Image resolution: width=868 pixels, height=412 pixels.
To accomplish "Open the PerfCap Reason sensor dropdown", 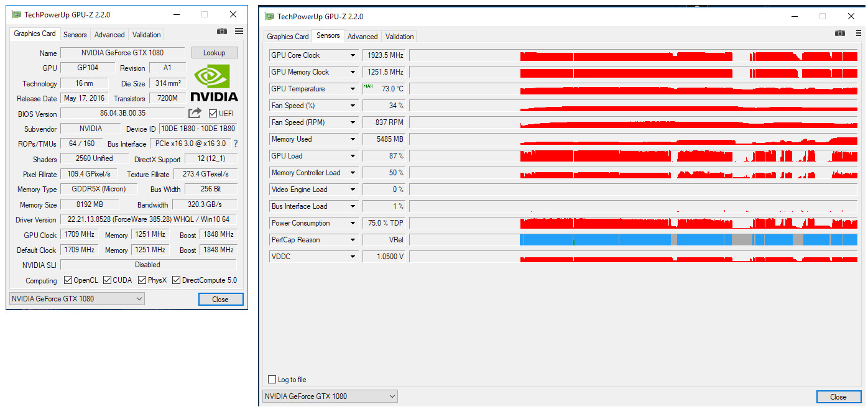I will [353, 240].
